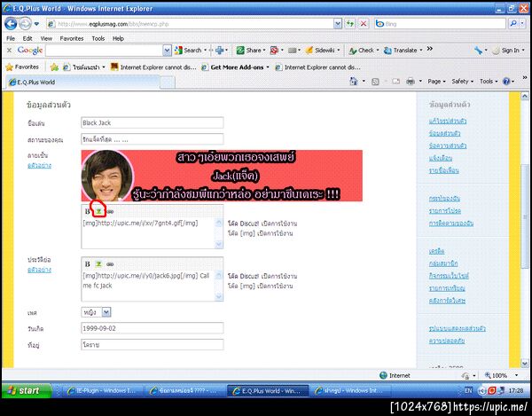Click the Feeds icon in command bar
The width and height of the screenshot is (532, 416).
[375, 82]
